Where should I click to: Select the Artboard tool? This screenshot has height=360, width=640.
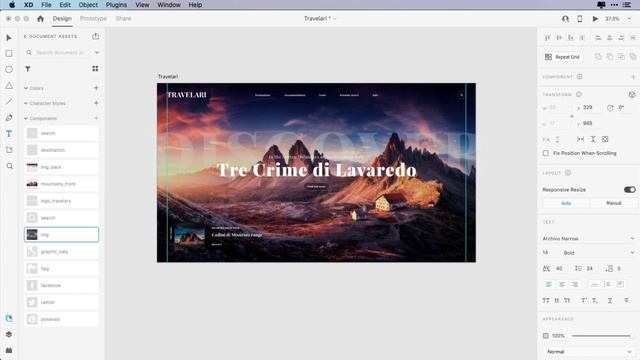pyautogui.click(x=9, y=150)
